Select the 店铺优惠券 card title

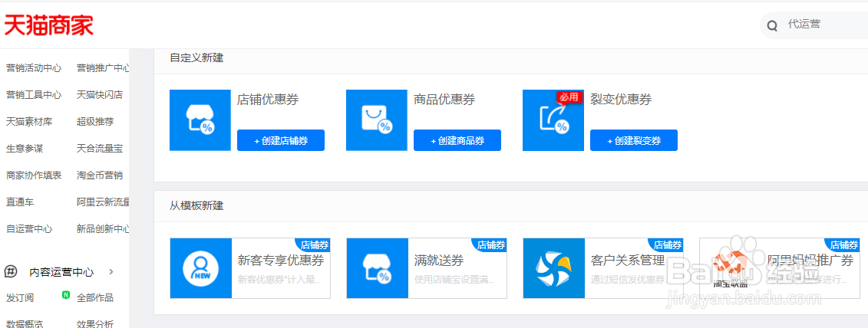[x=268, y=100]
